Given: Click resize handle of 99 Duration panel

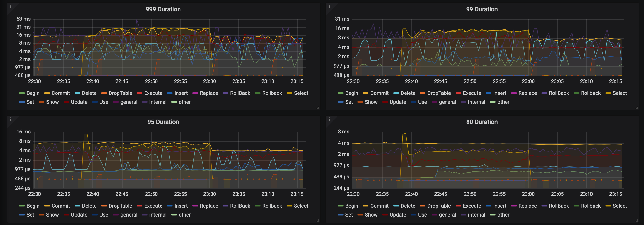Looking at the screenshot, I should (637, 108).
